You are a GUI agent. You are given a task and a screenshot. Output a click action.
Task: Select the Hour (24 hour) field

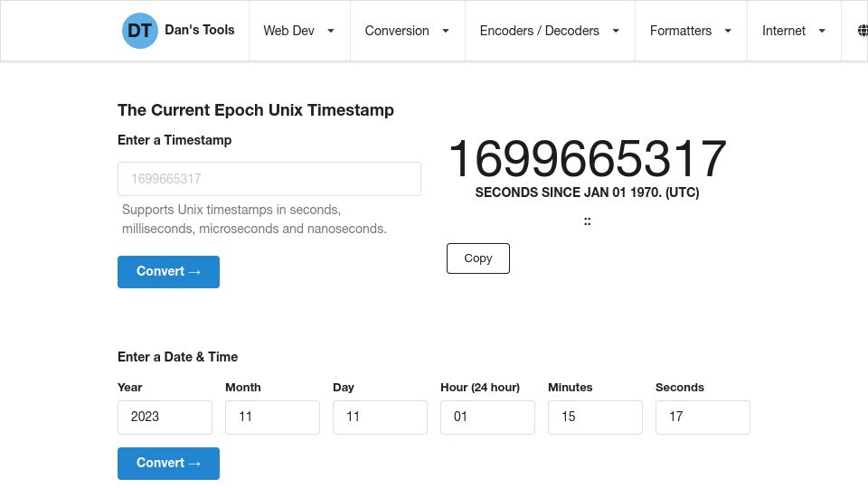487,418
